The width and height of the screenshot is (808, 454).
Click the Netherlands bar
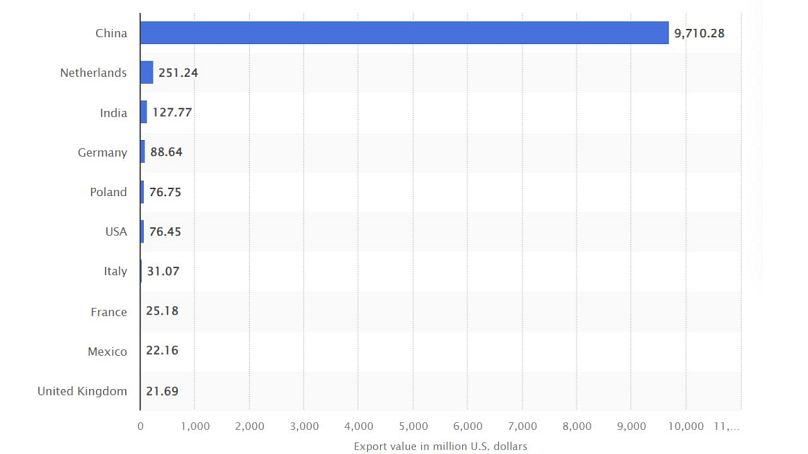(x=146, y=73)
